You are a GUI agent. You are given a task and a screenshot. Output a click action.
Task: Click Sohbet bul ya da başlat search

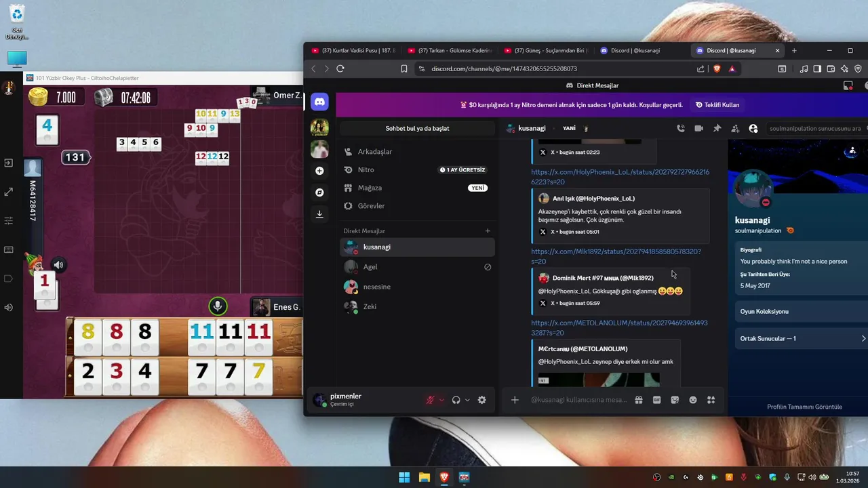417,128
